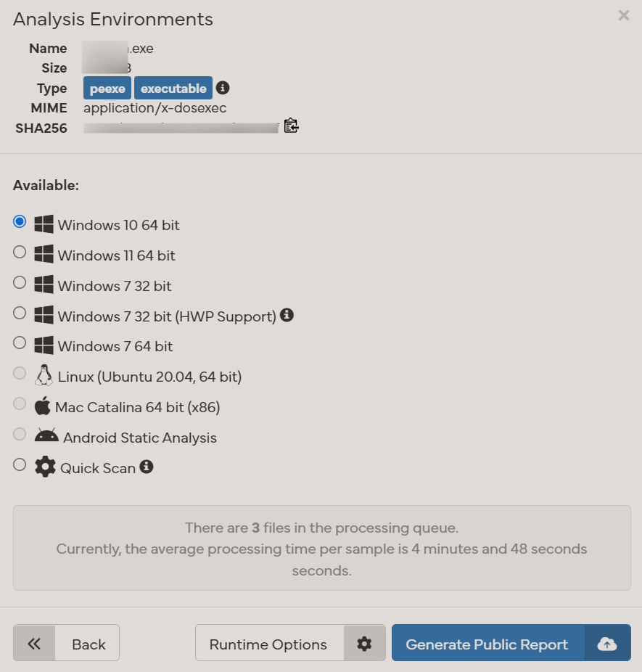Select Windows 7 32 bit HWP Support
The height and width of the screenshot is (672, 642).
[20, 314]
